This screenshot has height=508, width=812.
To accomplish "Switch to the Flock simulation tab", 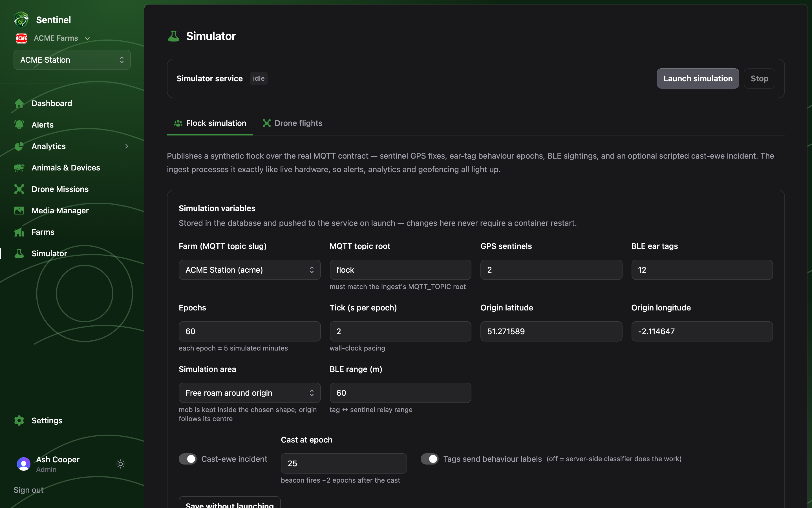I will click(210, 123).
